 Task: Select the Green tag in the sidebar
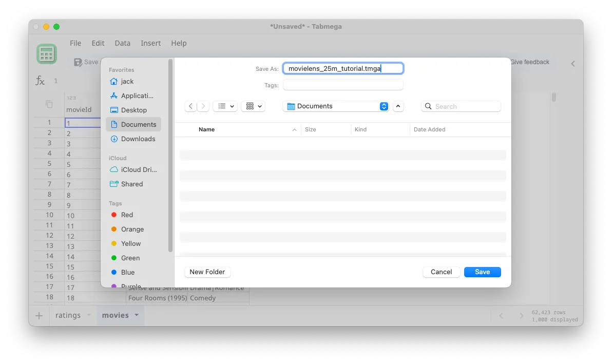pos(130,258)
